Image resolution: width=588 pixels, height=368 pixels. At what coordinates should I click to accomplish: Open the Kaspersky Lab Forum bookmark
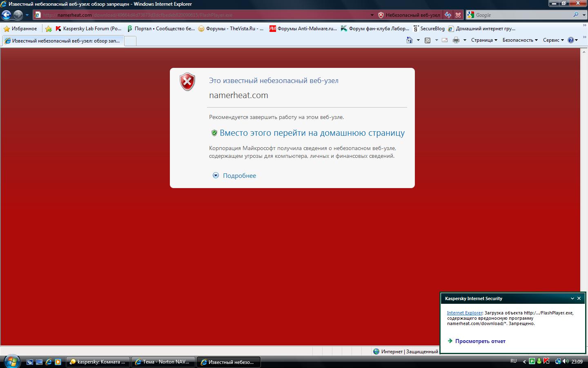89,29
